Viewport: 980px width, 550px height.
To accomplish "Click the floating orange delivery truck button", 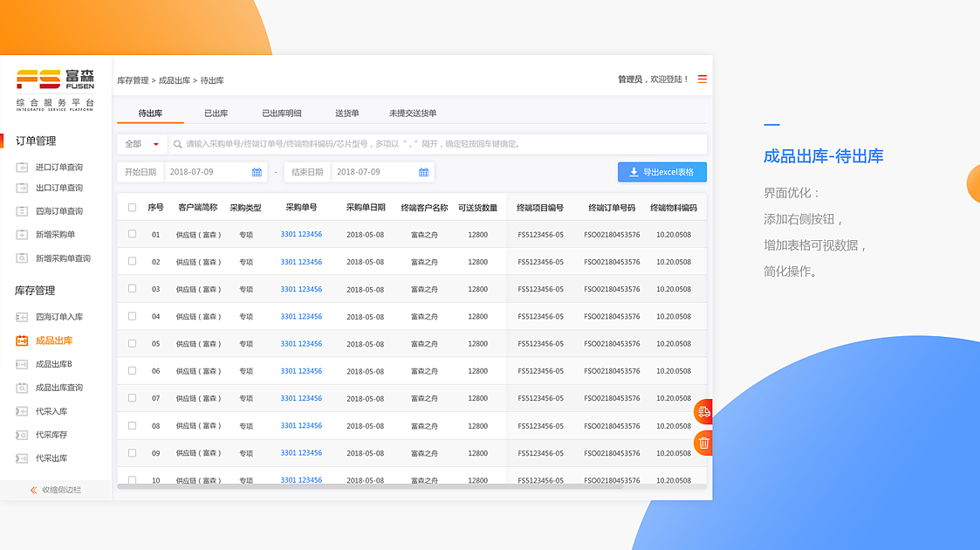I will pos(703,412).
